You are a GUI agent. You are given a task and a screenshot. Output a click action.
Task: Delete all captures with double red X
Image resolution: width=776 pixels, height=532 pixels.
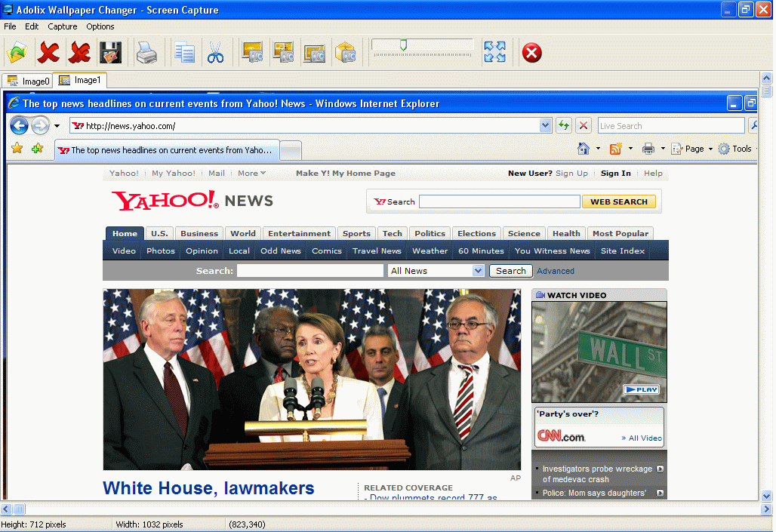click(x=79, y=52)
